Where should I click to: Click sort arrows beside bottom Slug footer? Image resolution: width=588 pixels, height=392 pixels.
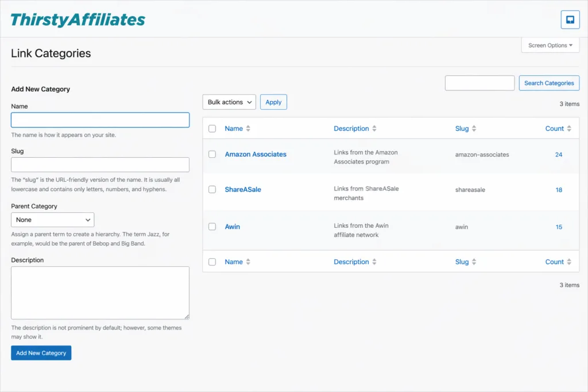474,262
